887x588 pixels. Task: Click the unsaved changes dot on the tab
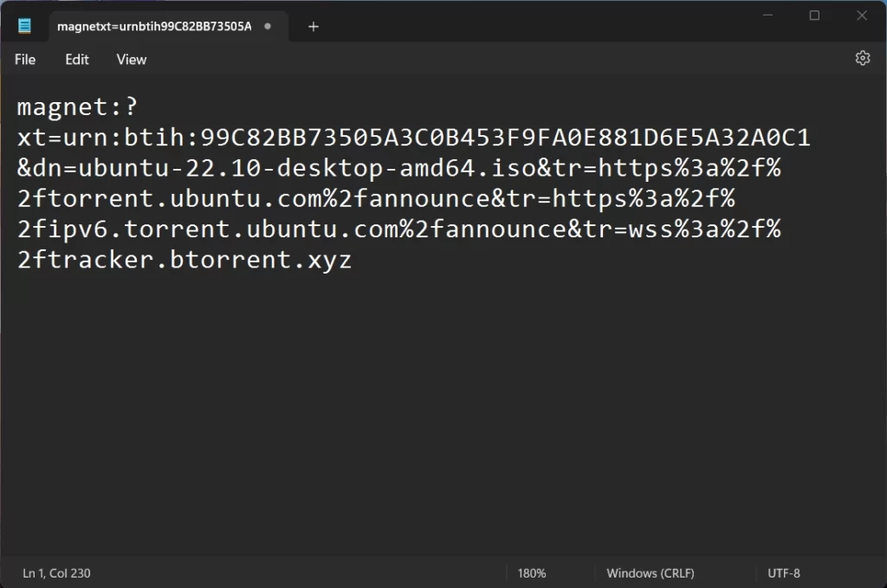pyautogui.click(x=268, y=26)
